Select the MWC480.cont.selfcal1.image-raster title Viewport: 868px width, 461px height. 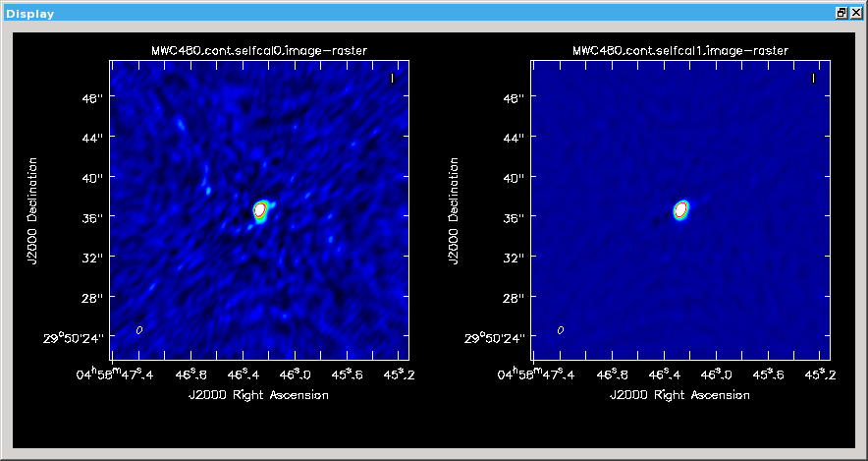click(680, 50)
